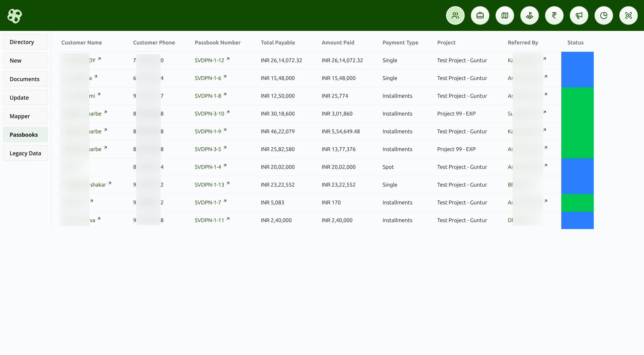This screenshot has height=355, width=644.
Task: Open the Mapper sidebar item
Action: (x=25, y=116)
